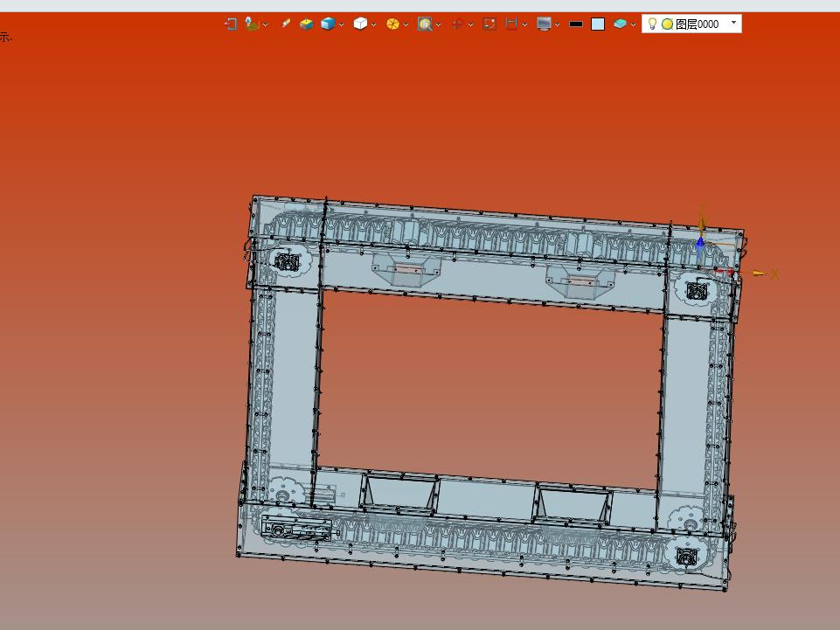Expand the orange sphere icon dropdown
This screenshot has width=840, height=630.
(x=406, y=24)
